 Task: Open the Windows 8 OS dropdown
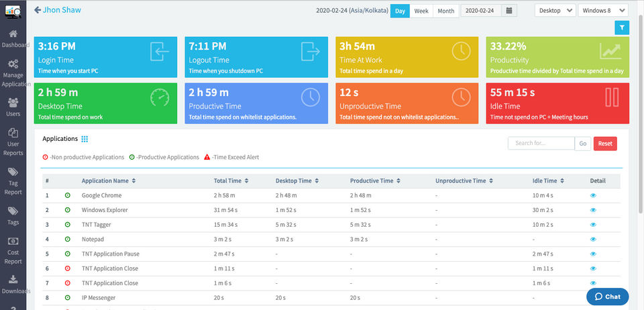[603, 11]
